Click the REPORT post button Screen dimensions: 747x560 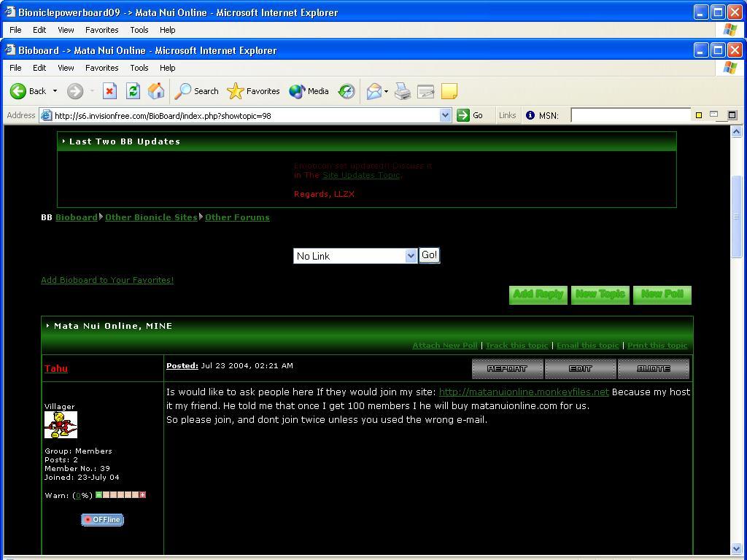click(x=508, y=368)
